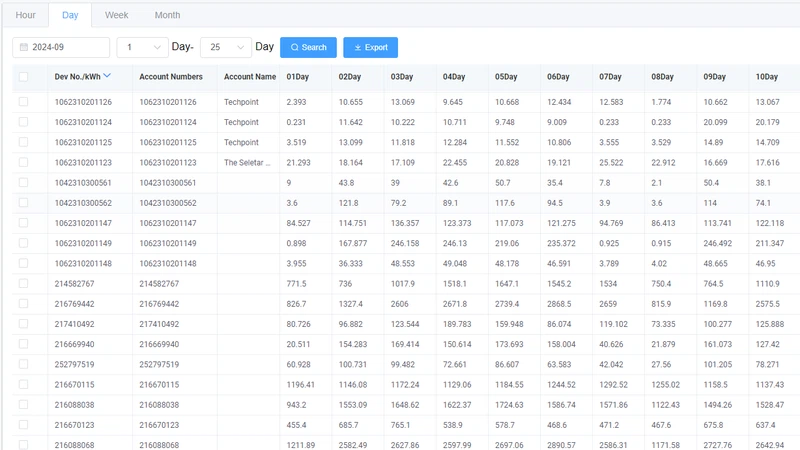The height and width of the screenshot is (450, 800).
Task: Click the 21.293 value cell
Action: [298, 162]
